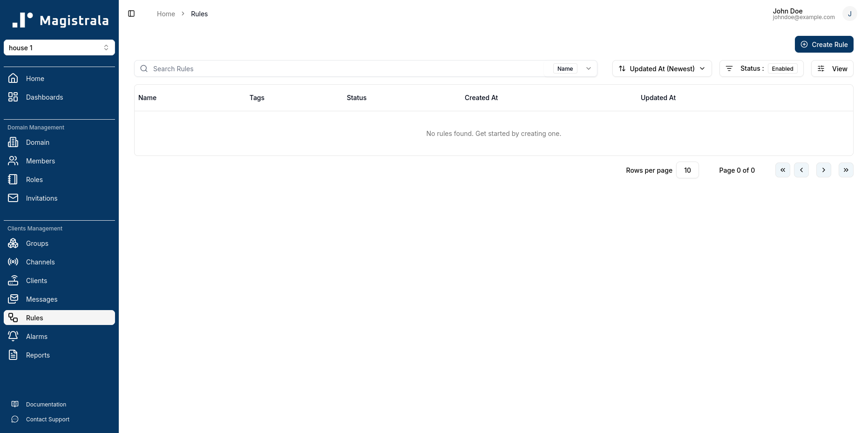Open the Dashboards section from sidebar
This screenshot has width=868, height=433.
[44, 97]
